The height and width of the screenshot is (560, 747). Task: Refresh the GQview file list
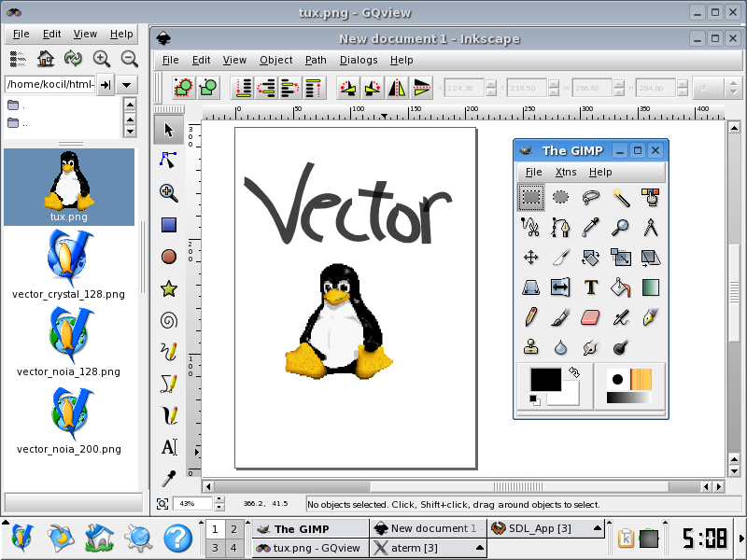click(x=72, y=59)
